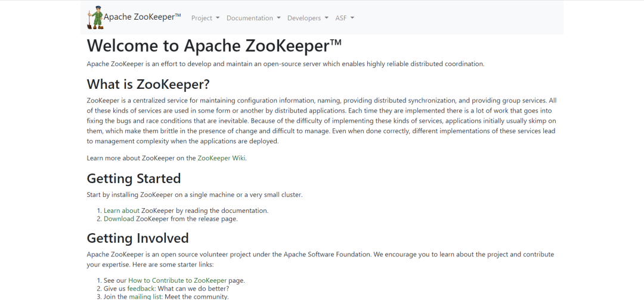644x300 pixels.
Task: Open the ASF dropdown menu
Action: tap(345, 18)
